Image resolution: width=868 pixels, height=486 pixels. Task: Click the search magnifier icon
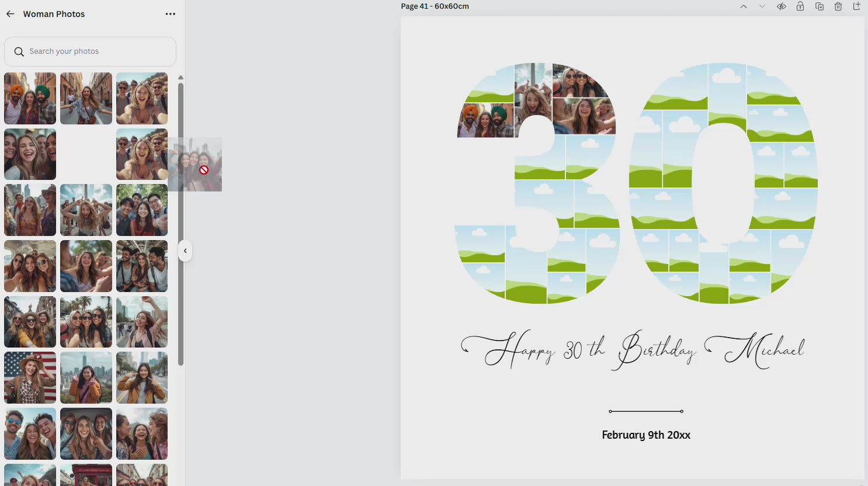click(19, 51)
